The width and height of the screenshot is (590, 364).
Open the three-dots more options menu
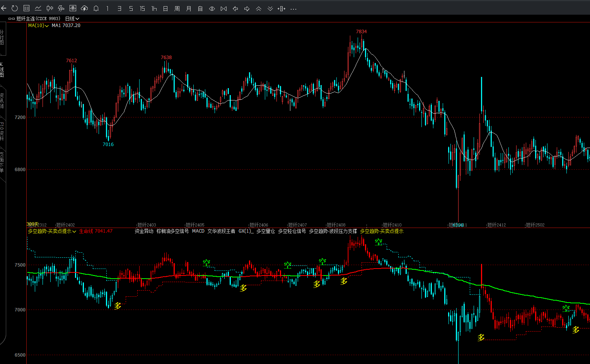pyautogui.click(x=293, y=9)
